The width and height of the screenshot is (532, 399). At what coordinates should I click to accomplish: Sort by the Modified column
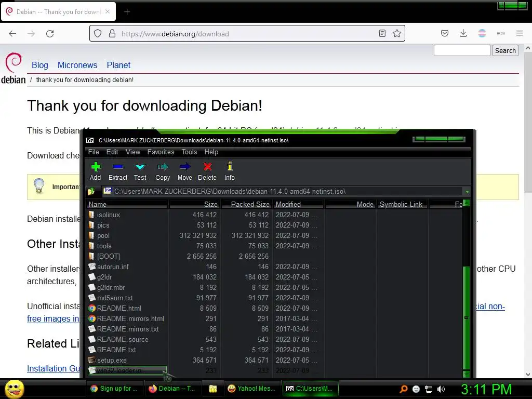(x=299, y=204)
